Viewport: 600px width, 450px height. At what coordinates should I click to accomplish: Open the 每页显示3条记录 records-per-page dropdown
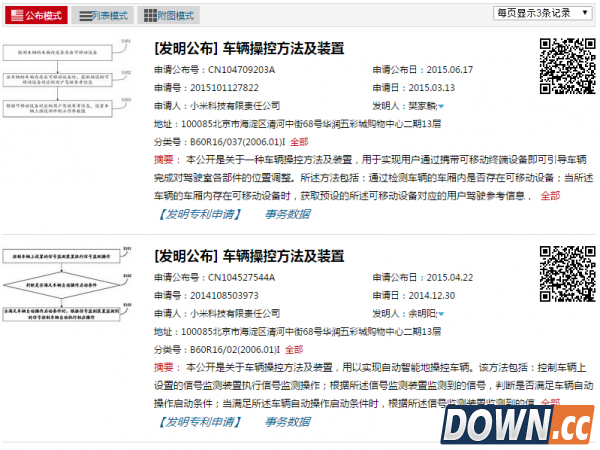(x=542, y=13)
